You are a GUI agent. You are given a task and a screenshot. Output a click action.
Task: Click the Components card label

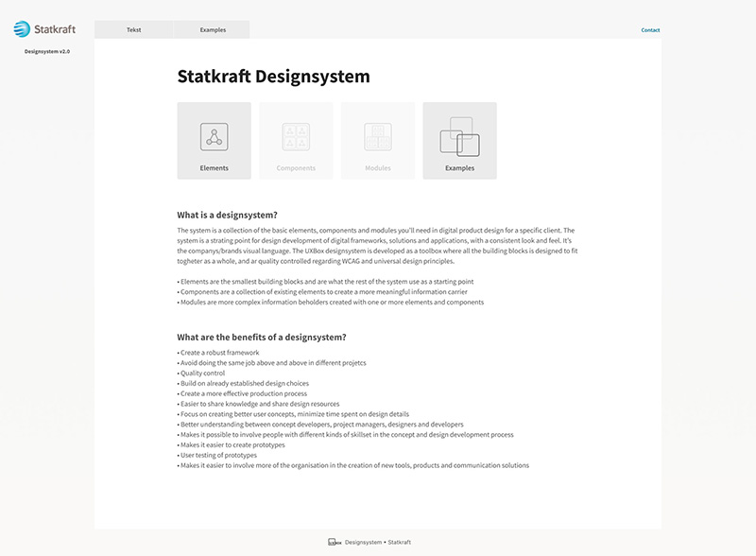(296, 168)
